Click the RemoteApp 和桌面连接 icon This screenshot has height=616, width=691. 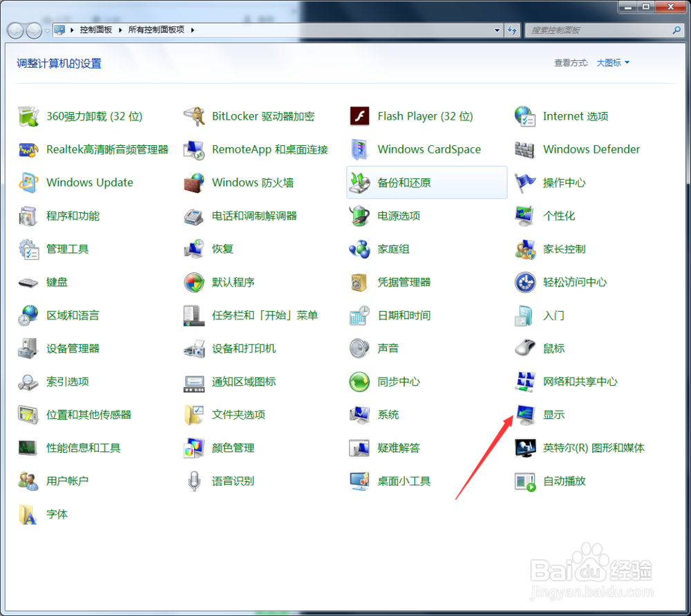coord(194,149)
